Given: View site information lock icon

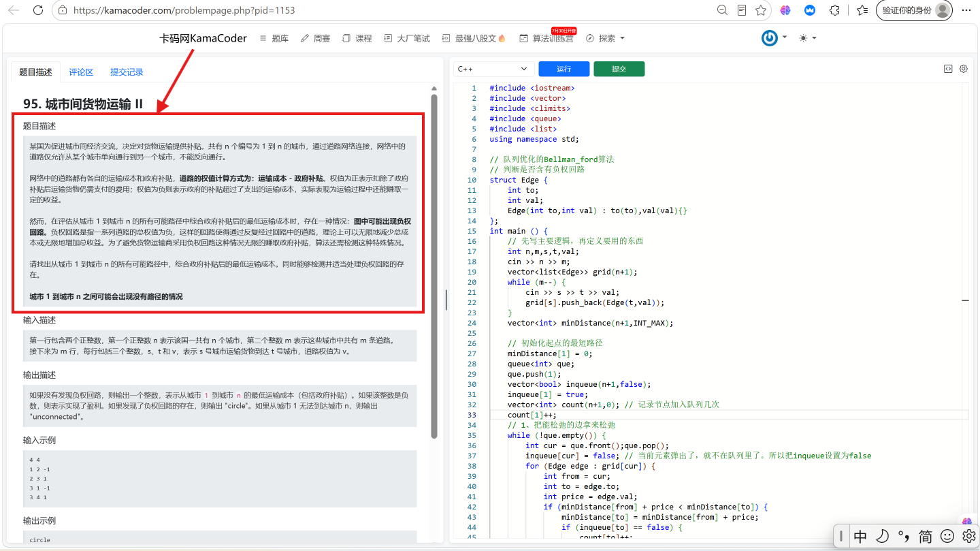Looking at the screenshot, I should 63,10.
